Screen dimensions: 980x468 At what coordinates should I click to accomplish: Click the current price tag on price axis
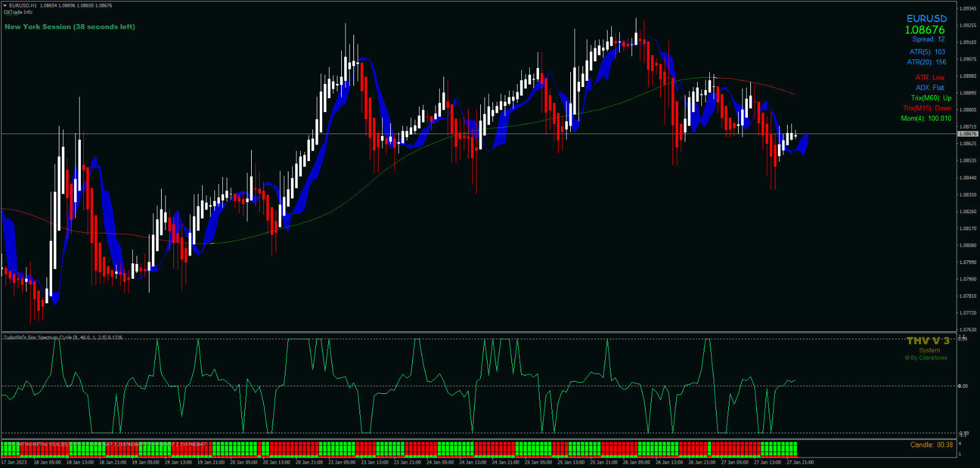click(968, 134)
